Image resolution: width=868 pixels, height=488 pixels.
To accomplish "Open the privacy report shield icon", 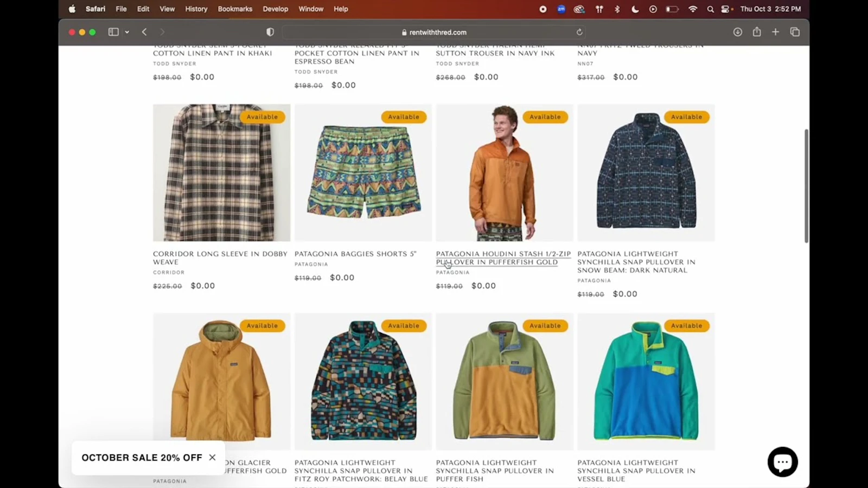I will tap(270, 32).
